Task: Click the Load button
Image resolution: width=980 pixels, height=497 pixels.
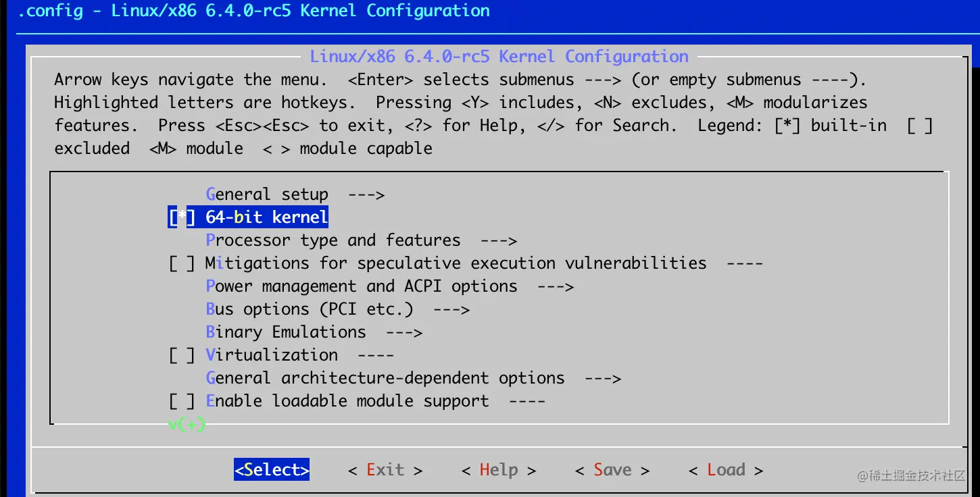Action: pyautogui.click(x=726, y=470)
